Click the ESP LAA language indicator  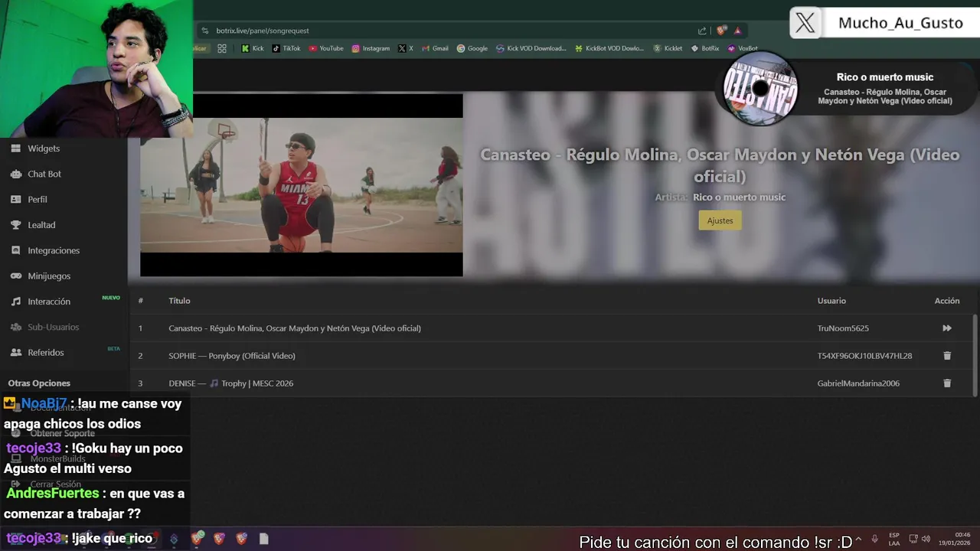(894, 539)
